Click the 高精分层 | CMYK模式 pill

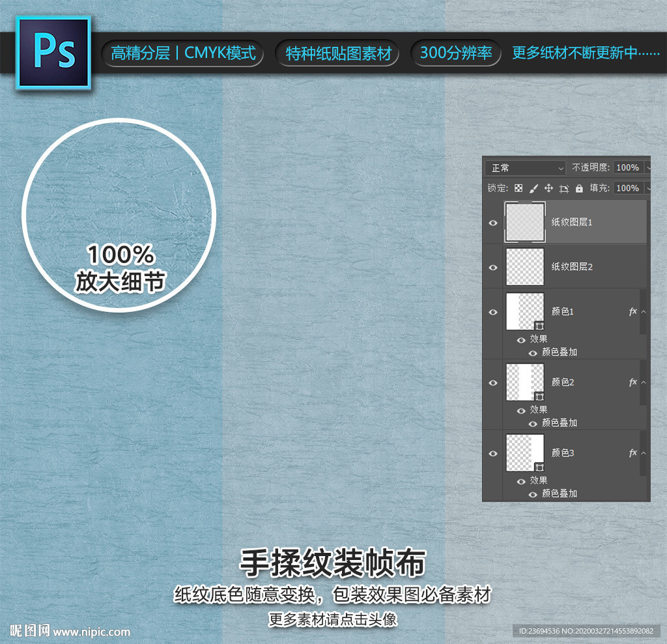183,53
